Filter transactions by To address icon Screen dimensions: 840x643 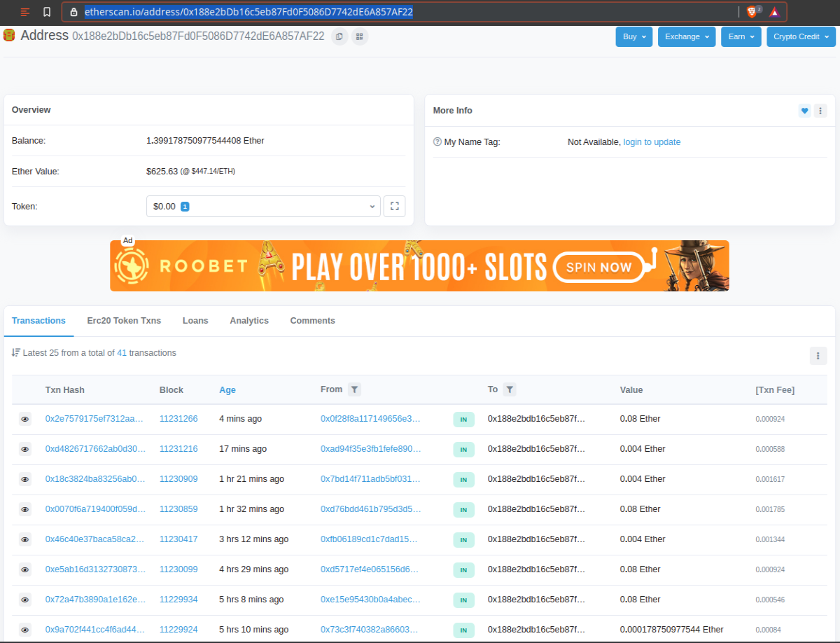click(x=510, y=389)
